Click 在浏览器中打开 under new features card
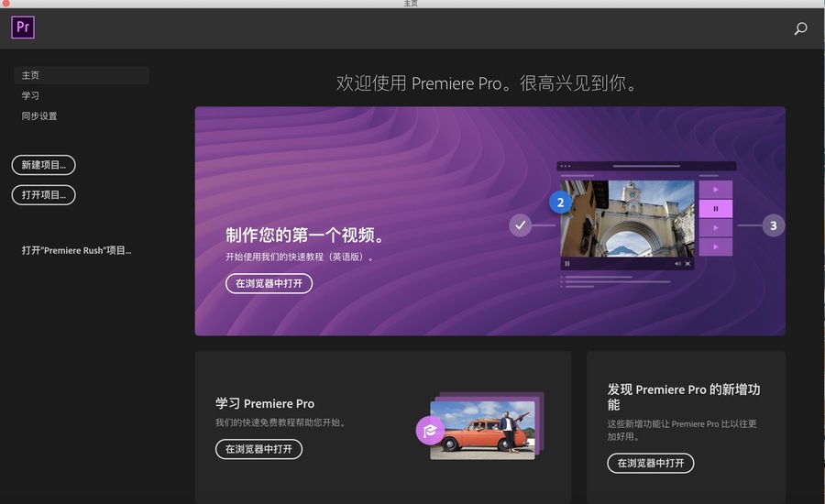825x504 pixels. point(650,463)
